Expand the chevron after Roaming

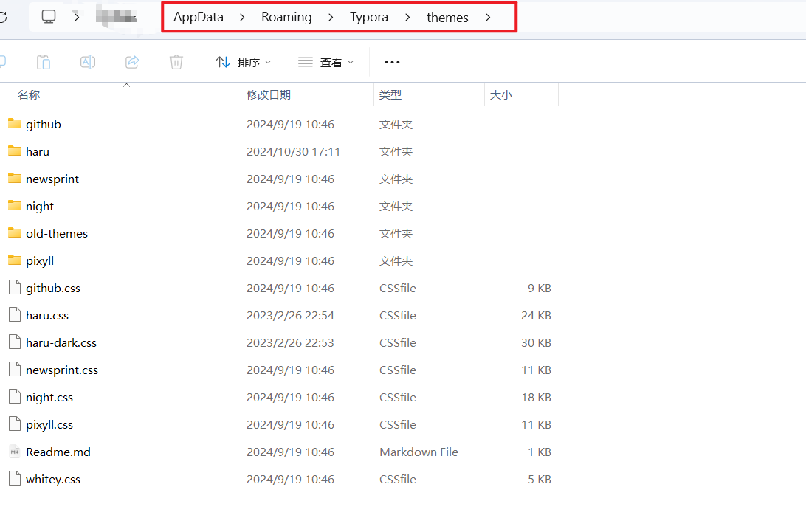click(331, 18)
